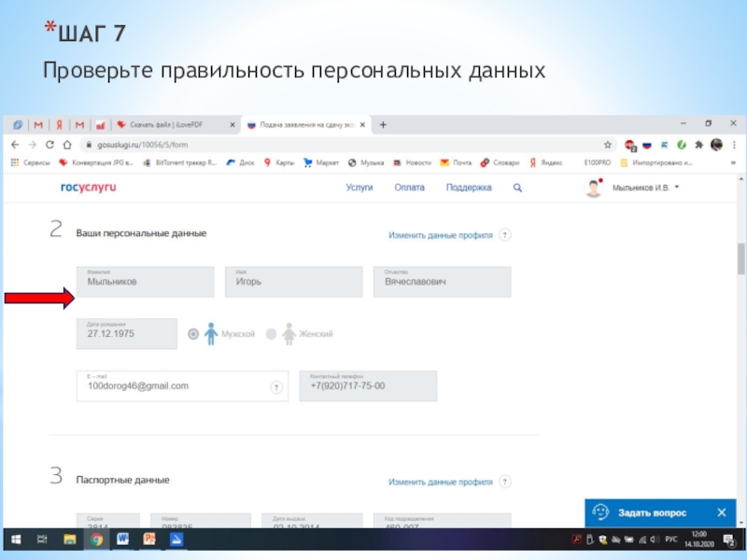Select the Мужской gender radio button

(193, 334)
